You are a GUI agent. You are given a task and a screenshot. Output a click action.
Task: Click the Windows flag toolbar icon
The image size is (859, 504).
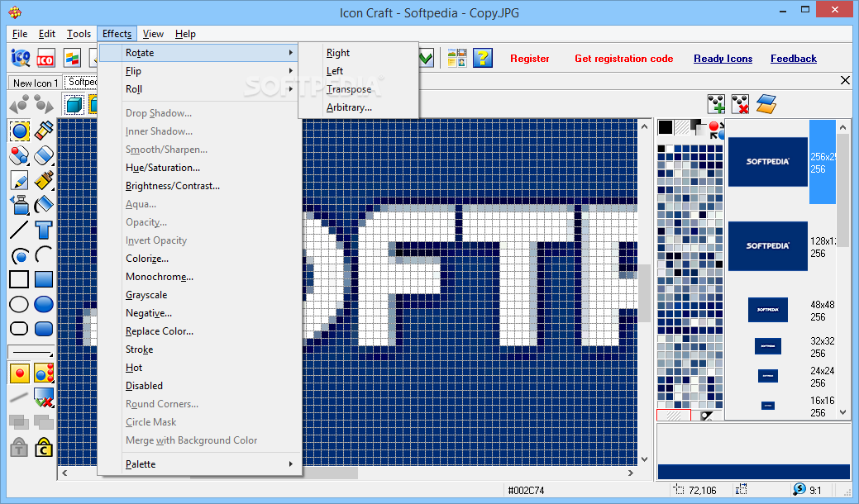click(x=72, y=58)
